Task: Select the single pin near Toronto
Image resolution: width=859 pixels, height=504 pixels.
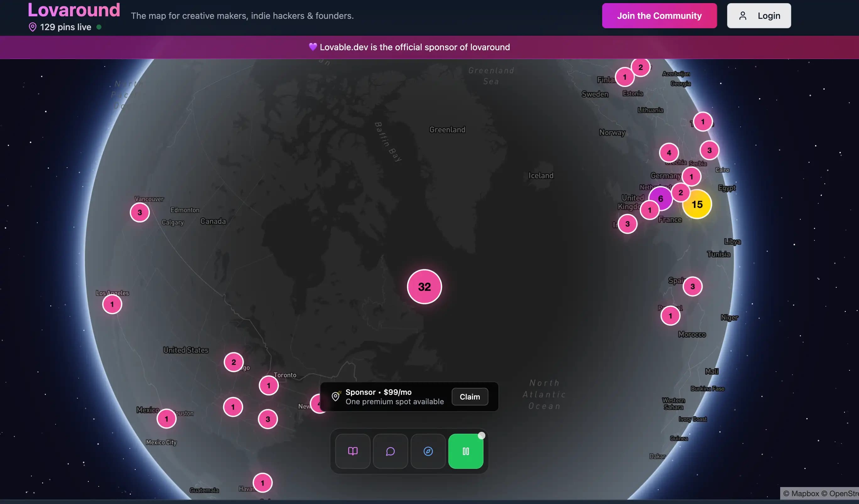Action: [x=269, y=385]
